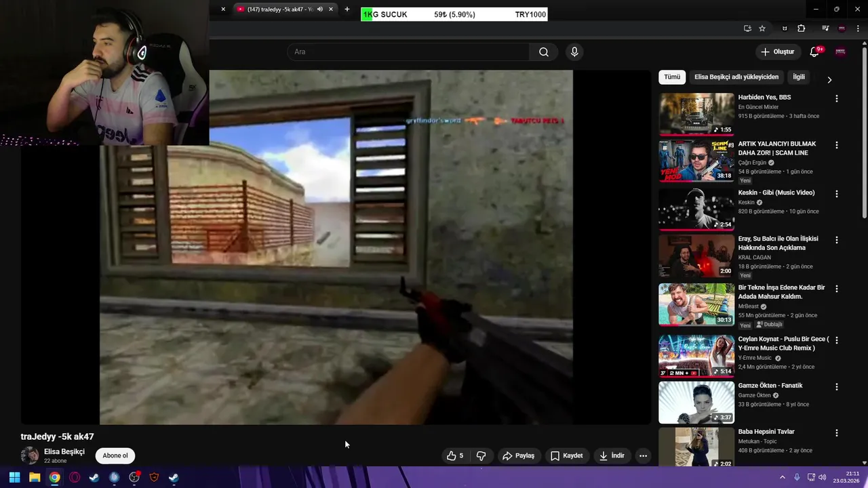
Task: Open Eray, Su Balcı video title
Action: [778, 243]
